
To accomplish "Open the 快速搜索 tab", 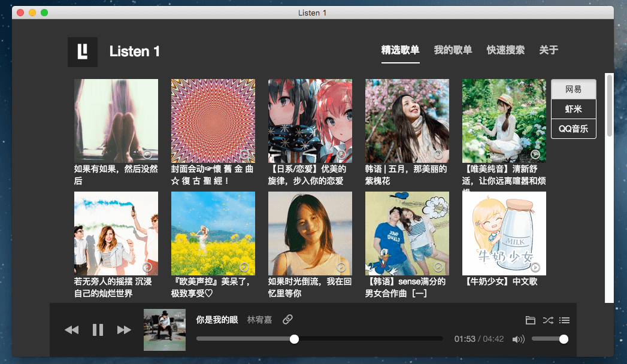I will point(504,50).
